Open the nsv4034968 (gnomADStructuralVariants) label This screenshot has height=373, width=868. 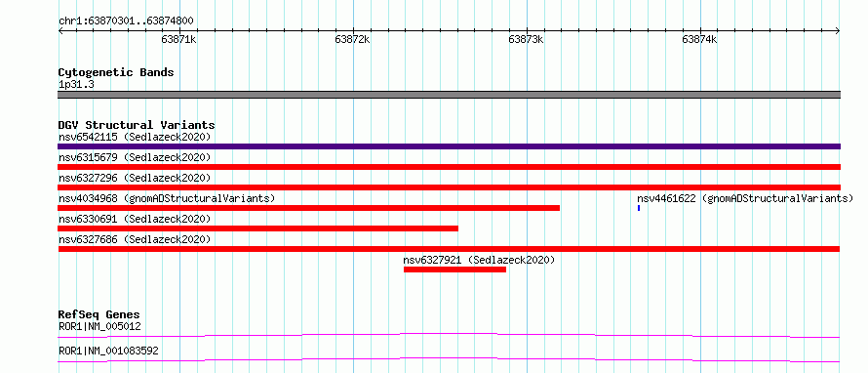(167, 198)
